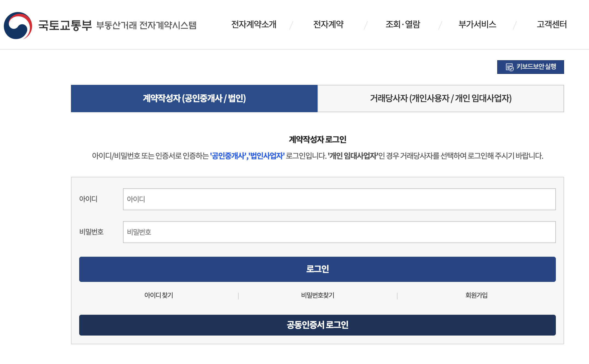The image size is (589, 364).
Task: Click the 공동인증서 로그인 button
Action: pyautogui.click(x=318, y=325)
